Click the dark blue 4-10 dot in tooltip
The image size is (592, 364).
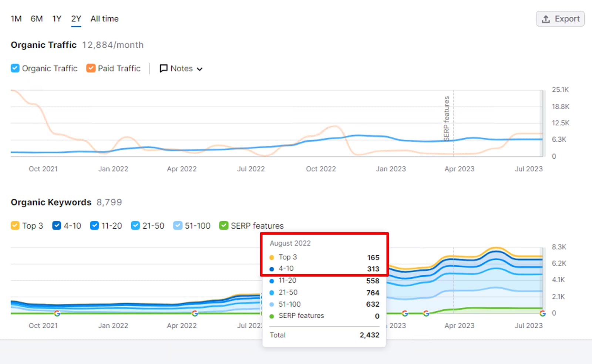click(x=272, y=269)
